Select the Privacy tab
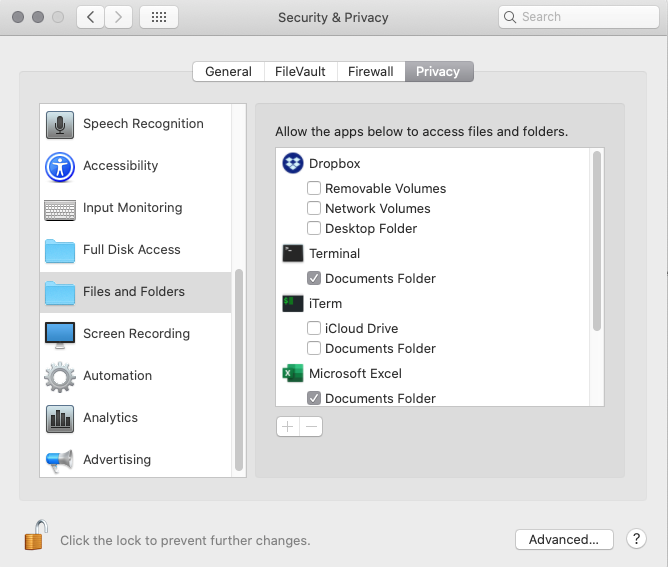668x567 pixels. 439,71
